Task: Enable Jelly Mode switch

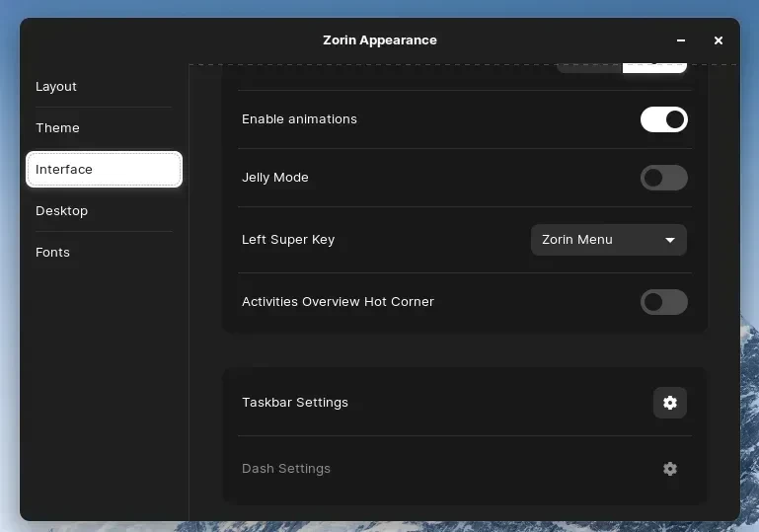Action: pyautogui.click(x=664, y=178)
